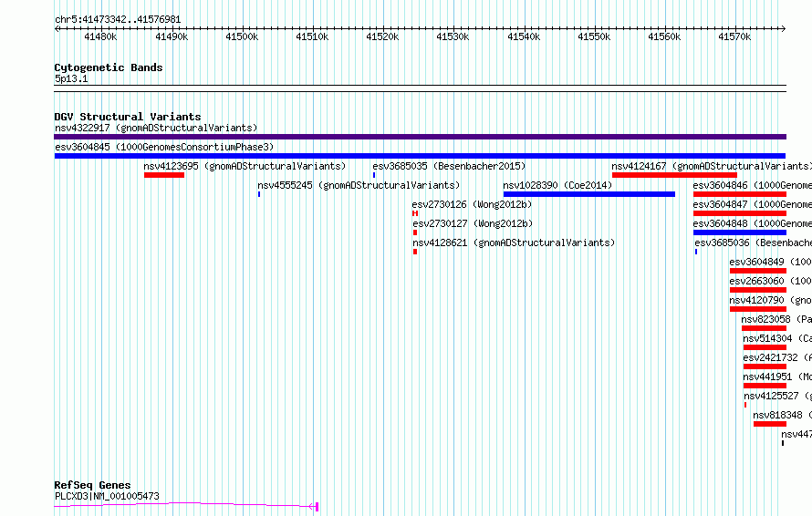Click the nsv4322917 purple variant bar
This screenshot has height=516, width=812.
[x=420, y=137]
